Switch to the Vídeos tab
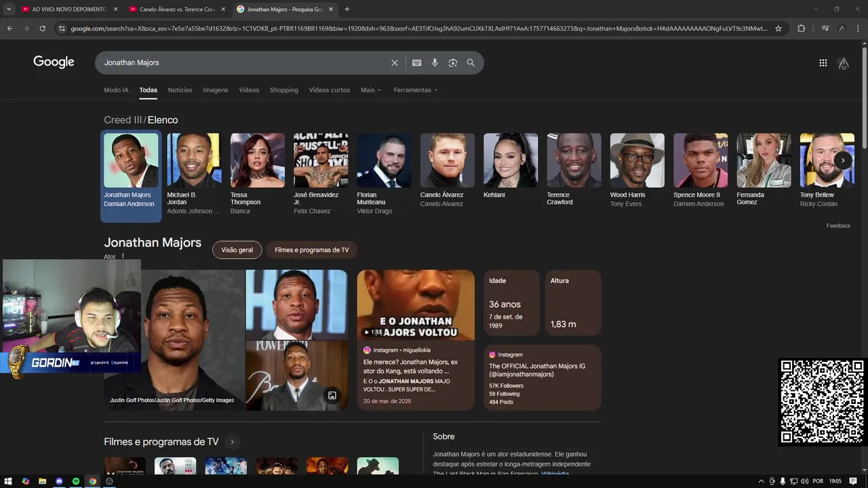This screenshot has height=488, width=868. (x=249, y=89)
